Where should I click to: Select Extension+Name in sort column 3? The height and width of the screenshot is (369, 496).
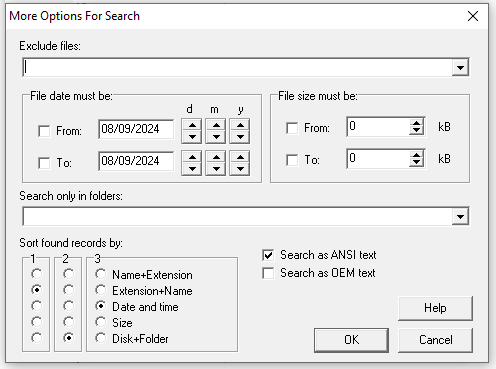[x=101, y=290]
